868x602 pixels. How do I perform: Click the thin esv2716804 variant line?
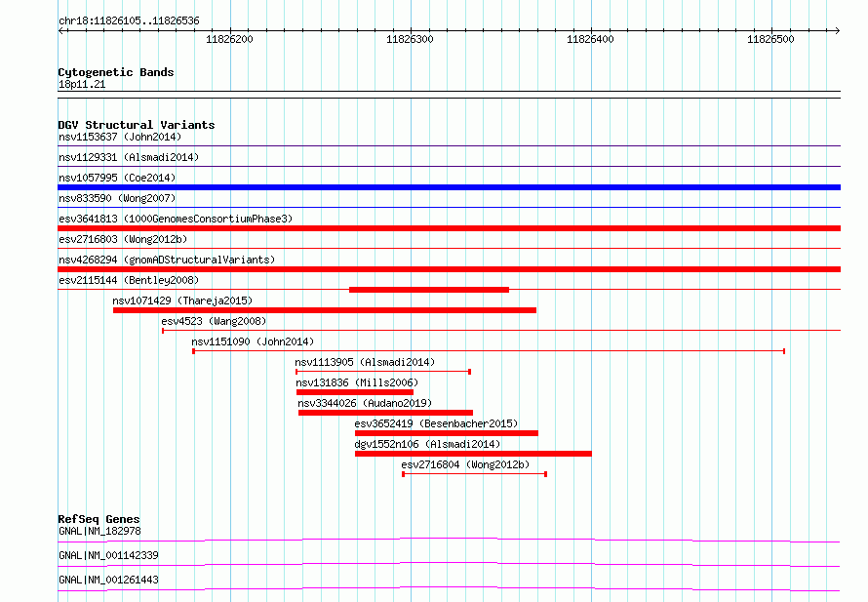click(474, 474)
